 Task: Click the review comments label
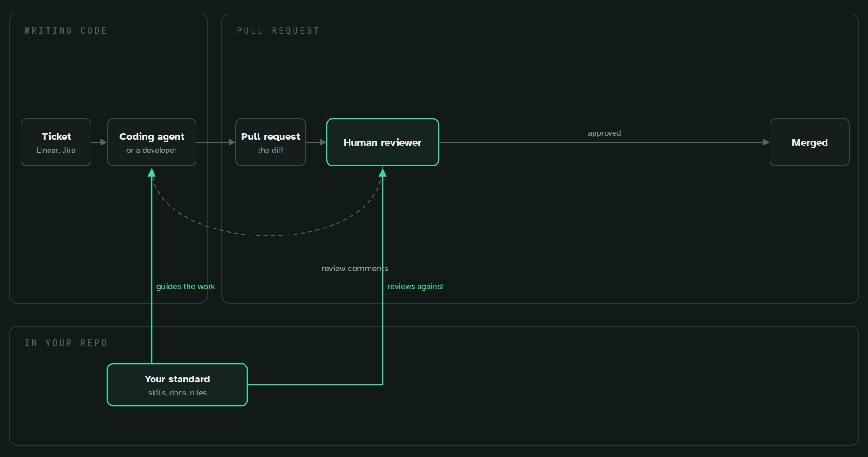click(355, 269)
